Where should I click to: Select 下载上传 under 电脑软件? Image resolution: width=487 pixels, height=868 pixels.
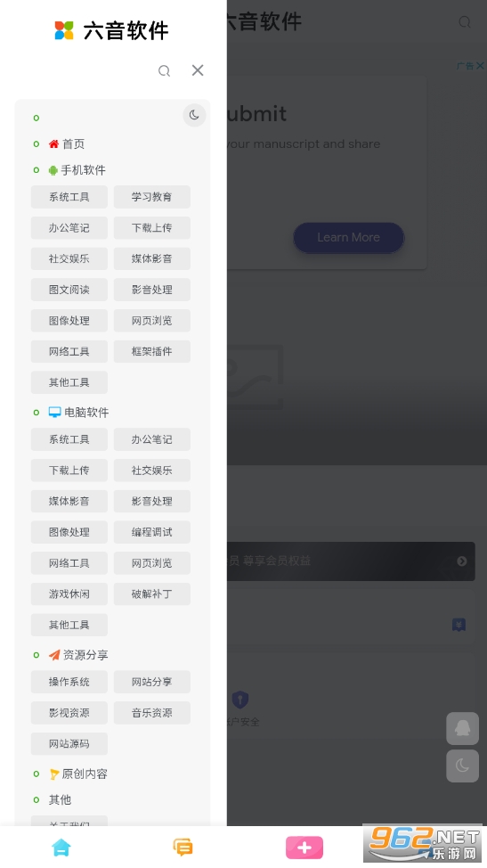pos(69,471)
